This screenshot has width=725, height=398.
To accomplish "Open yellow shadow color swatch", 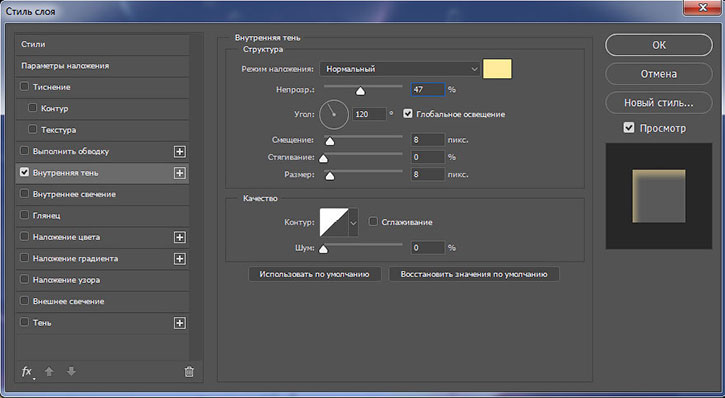I will [x=498, y=69].
